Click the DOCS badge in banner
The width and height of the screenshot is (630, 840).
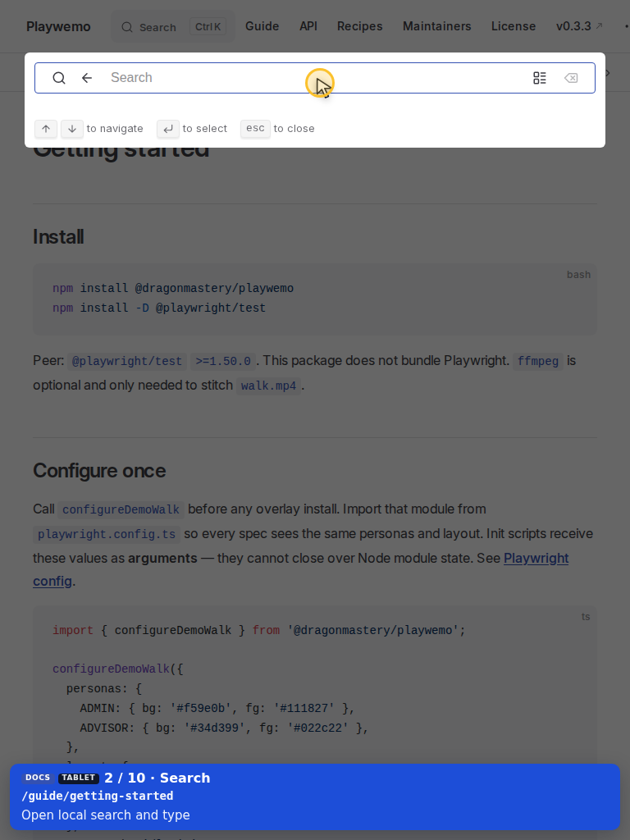(38, 778)
